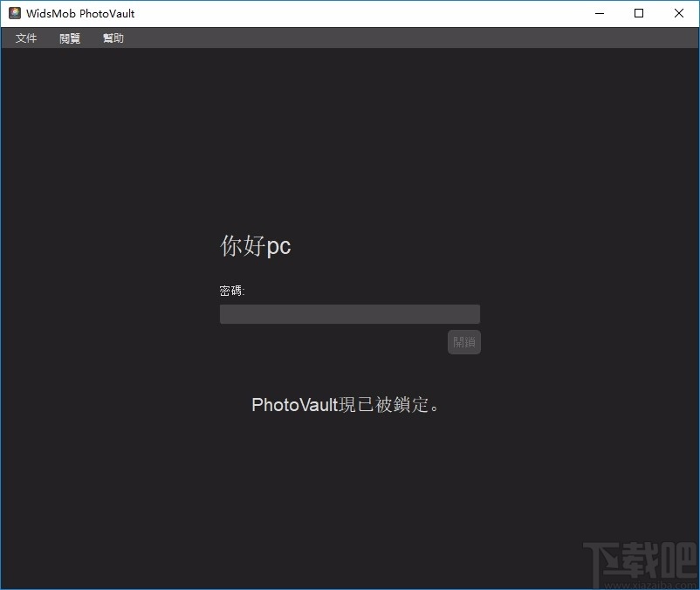Open Help via the 幫助 menu

click(x=113, y=38)
